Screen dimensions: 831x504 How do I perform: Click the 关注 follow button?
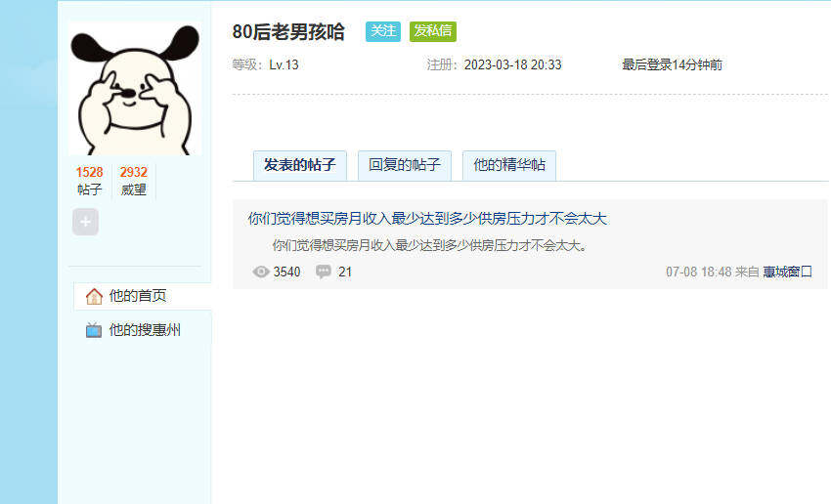tap(382, 31)
